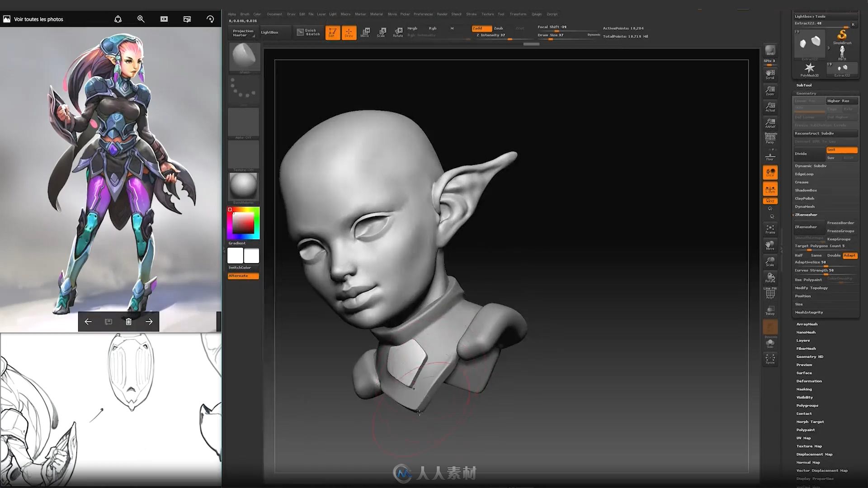Adjust the Target Polygons Count slider
Screen dimensions: 868x488
coord(826,247)
